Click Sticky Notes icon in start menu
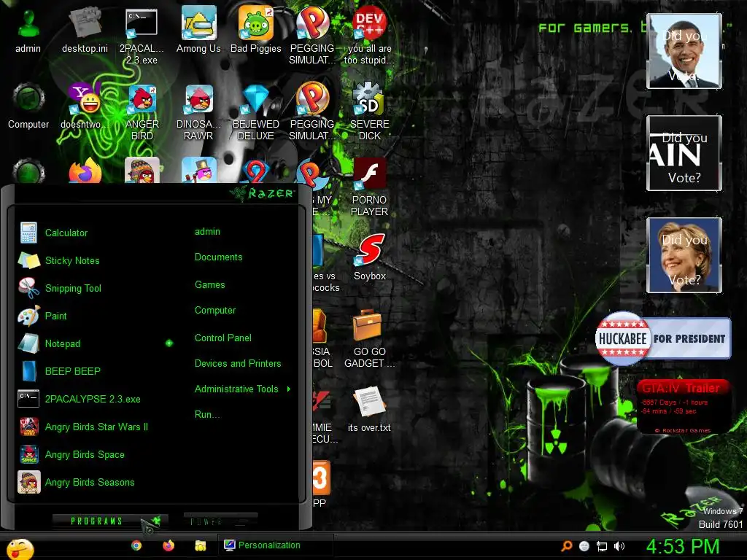 (28, 260)
